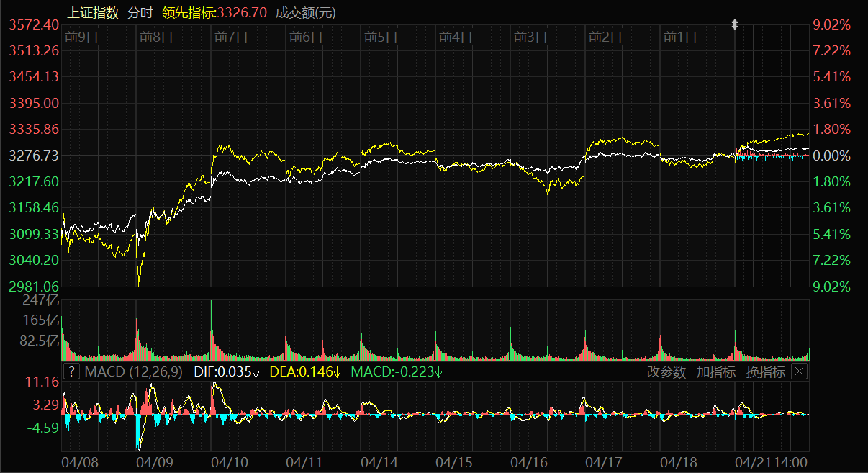
Task: Click the MACD help question mark icon
Action: (71, 371)
